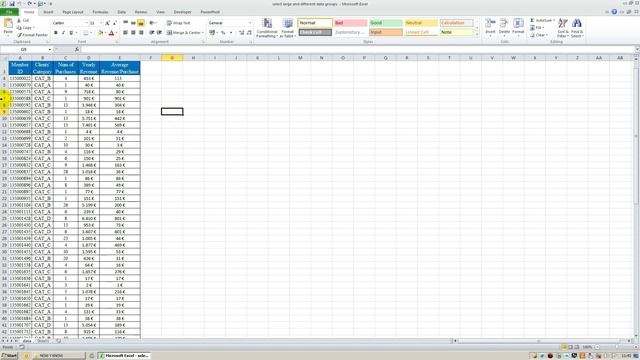Open Find & Select menu
Viewport: 640px width, 360px height.
pos(577,28)
